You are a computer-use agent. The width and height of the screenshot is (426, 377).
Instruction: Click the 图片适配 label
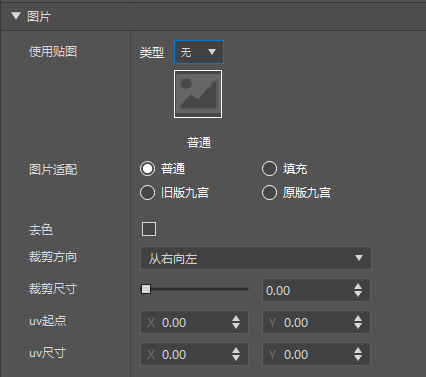53,170
